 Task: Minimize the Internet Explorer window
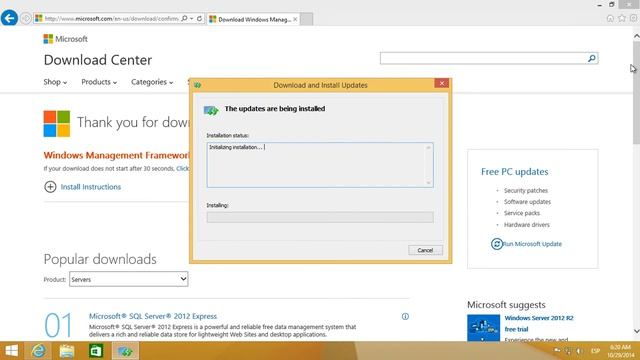coord(599,5)
